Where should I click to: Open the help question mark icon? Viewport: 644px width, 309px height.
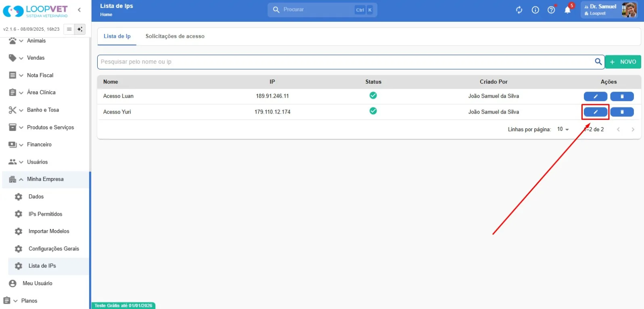point(551,10)
